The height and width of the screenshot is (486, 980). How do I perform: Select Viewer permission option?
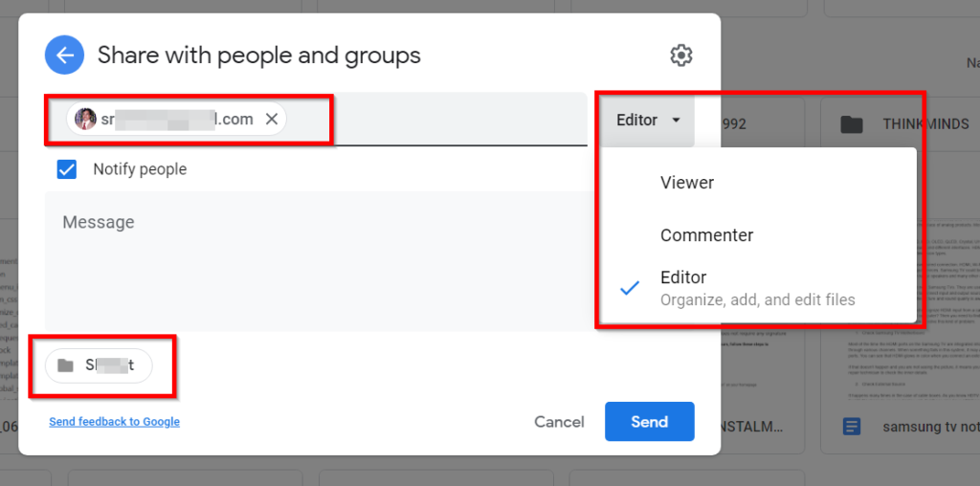click(758, 183)
